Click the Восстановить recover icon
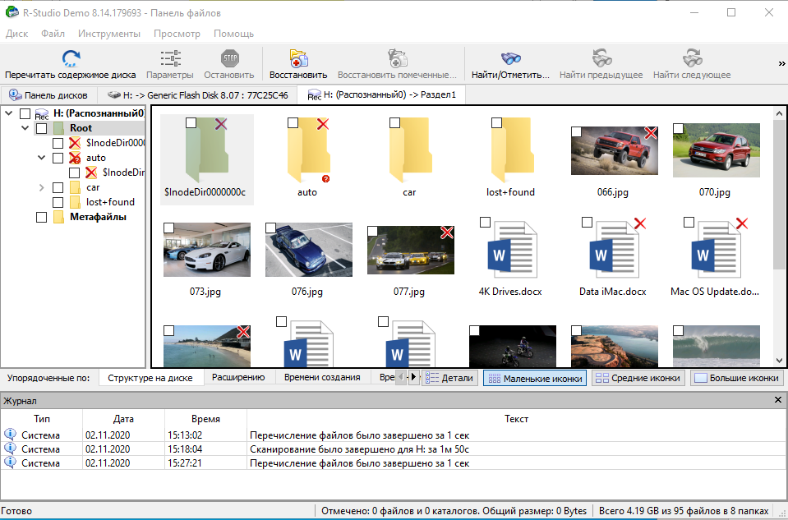 pos(297,58)
